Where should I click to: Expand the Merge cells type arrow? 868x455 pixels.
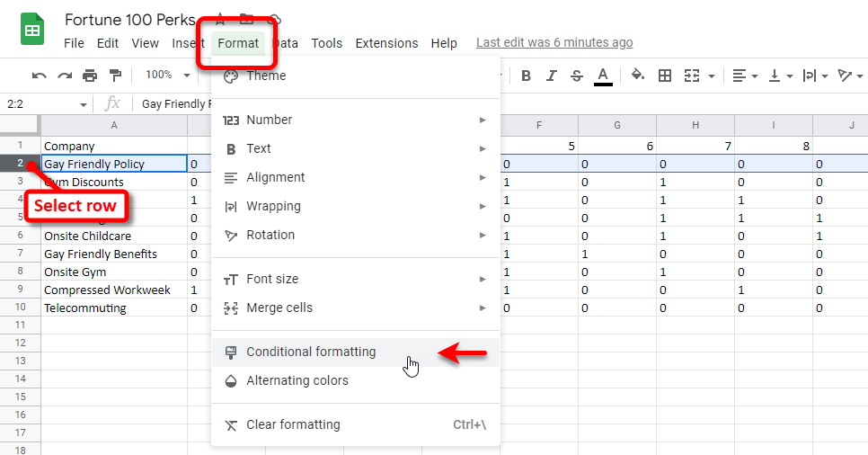[712, 76]
